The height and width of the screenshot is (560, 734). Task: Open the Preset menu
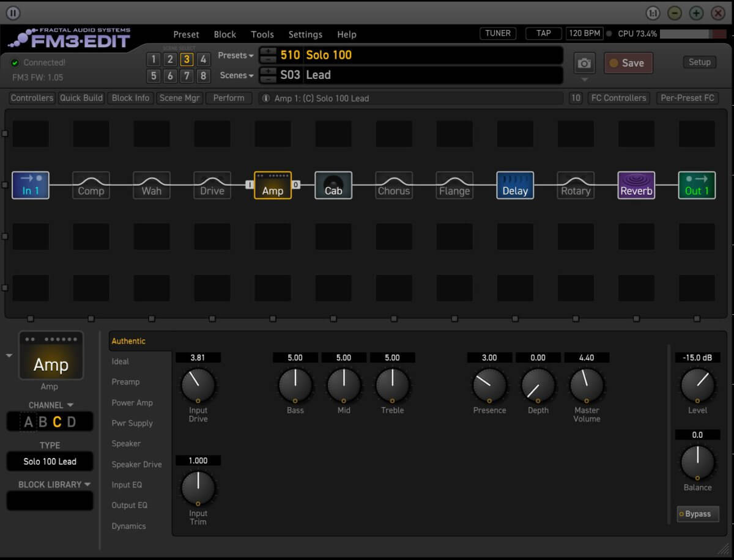[x=186, y=34]
